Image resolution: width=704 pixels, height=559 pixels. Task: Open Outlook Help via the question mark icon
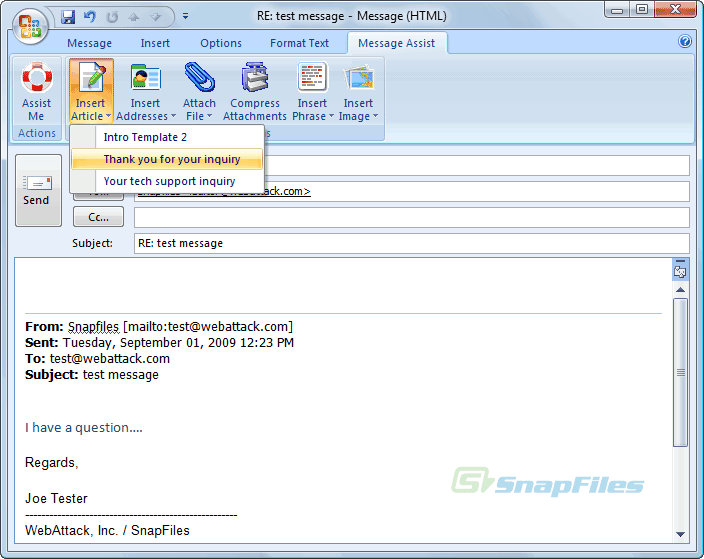tap(685, 41)
